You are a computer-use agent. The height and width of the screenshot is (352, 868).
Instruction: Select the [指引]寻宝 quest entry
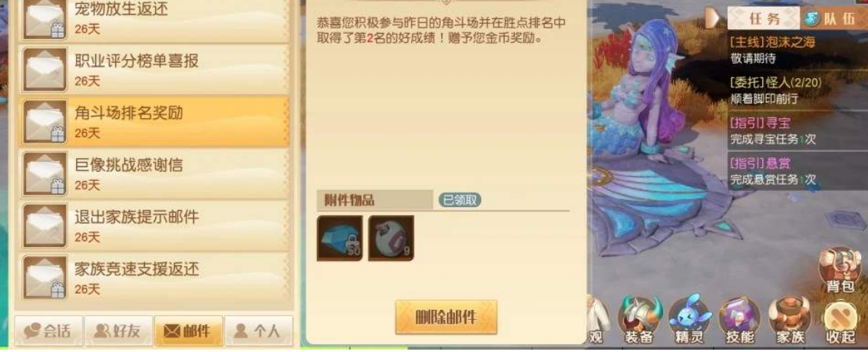coord(797,131)
